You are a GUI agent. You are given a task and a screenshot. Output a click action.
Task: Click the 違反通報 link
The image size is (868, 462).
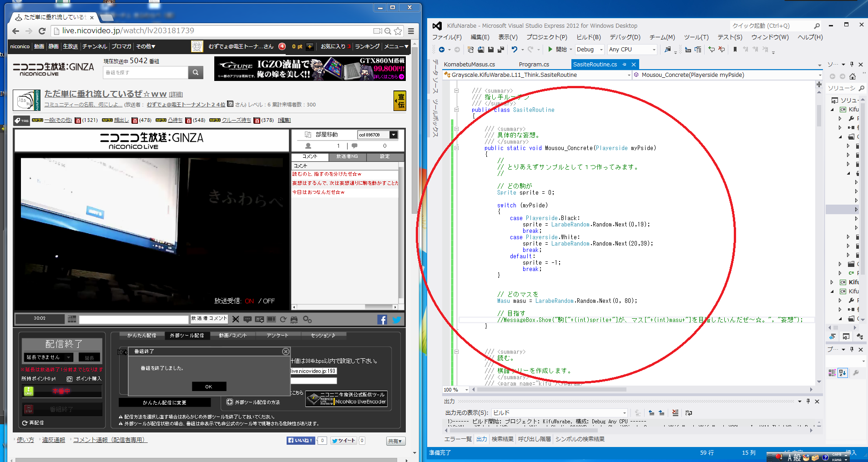pos(54,440)
